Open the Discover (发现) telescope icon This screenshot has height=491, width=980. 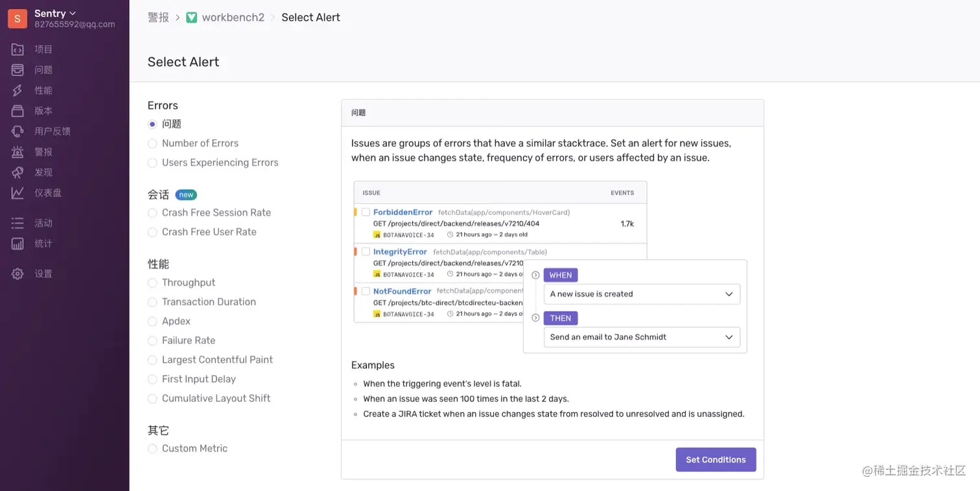pyautogui.click(x=17, y=172)
